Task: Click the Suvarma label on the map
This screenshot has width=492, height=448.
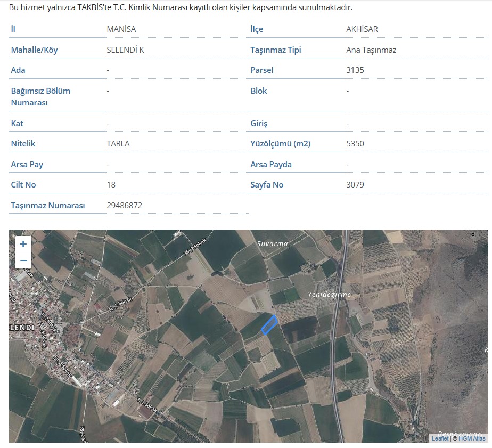Action: 272,244
